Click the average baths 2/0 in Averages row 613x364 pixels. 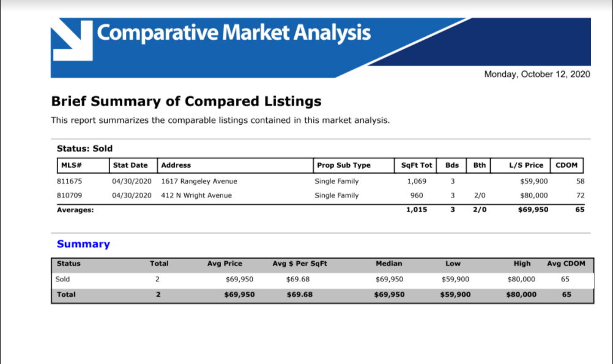point(479,210)
